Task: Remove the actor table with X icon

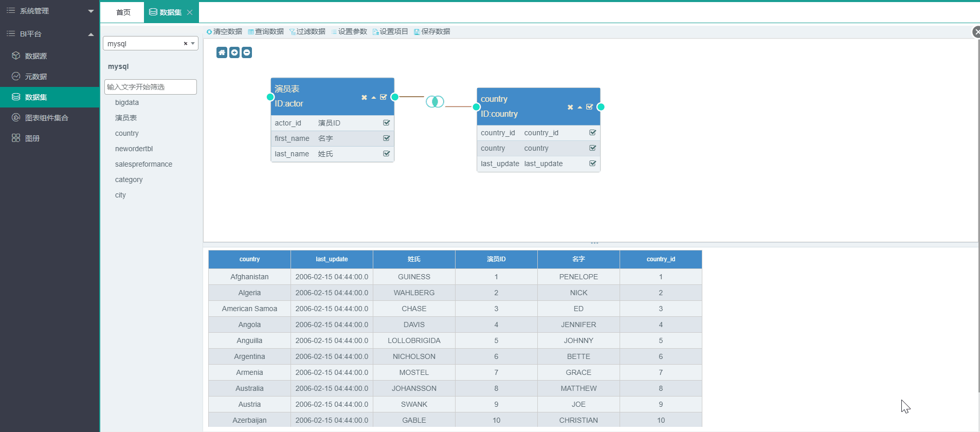Action: click(x=364, y=97)
